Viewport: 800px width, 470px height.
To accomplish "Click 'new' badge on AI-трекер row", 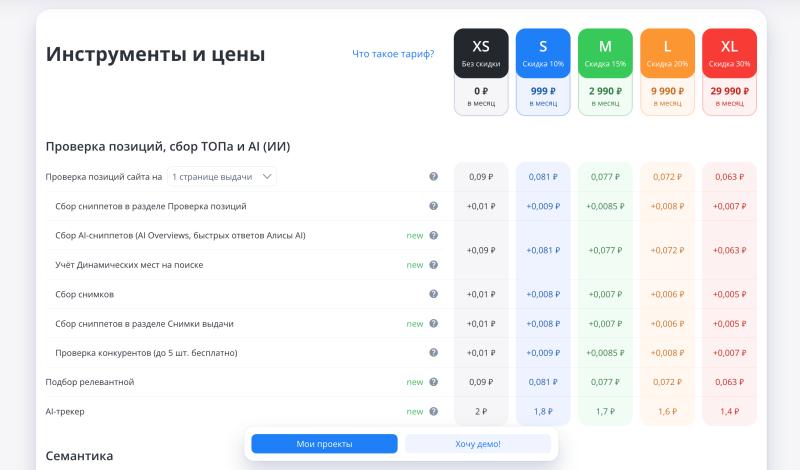I will 415,411.
